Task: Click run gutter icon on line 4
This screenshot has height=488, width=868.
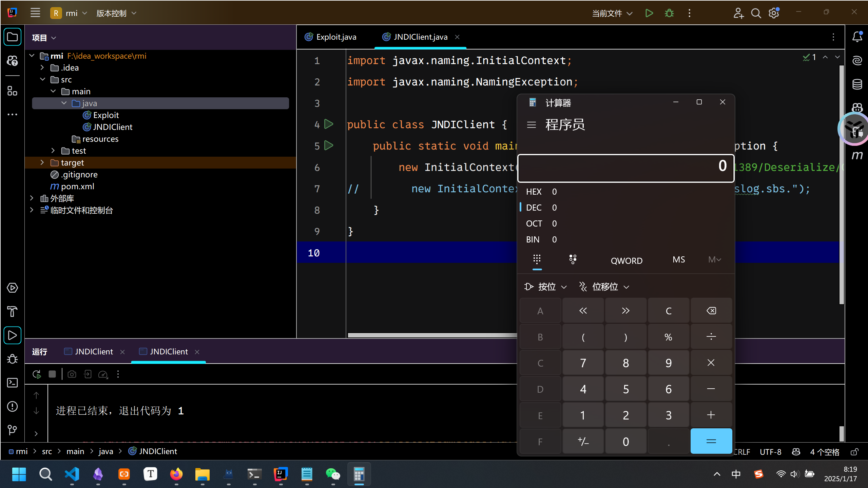Action: tap(329, 124)
